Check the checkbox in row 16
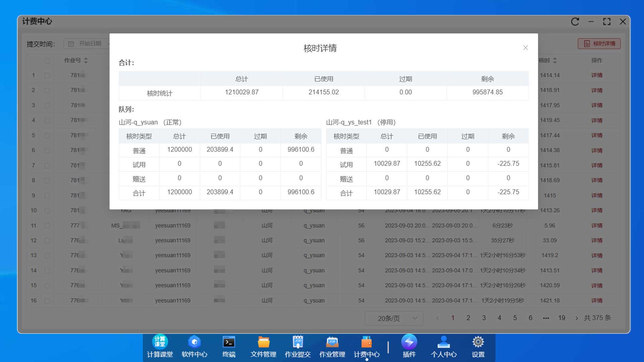Viewport: 644px width, 362px height. pyautogui.click(x=47, y=301)
